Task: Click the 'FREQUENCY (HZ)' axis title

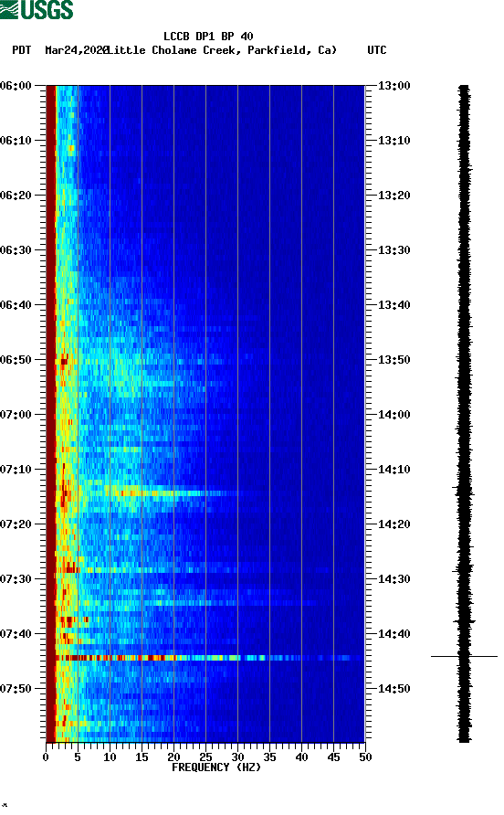Action: click(216, 767)
